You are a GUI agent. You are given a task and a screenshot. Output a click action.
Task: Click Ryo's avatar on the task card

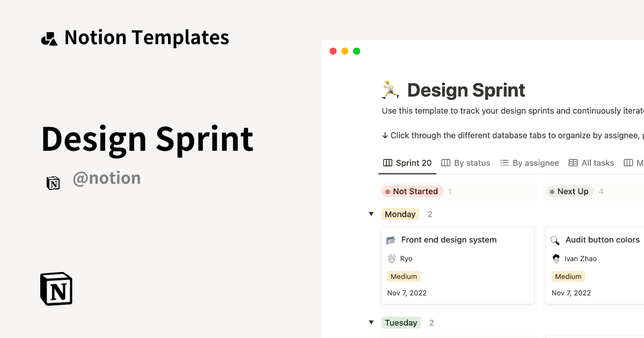pyautogui.click(x=391, y=259)
